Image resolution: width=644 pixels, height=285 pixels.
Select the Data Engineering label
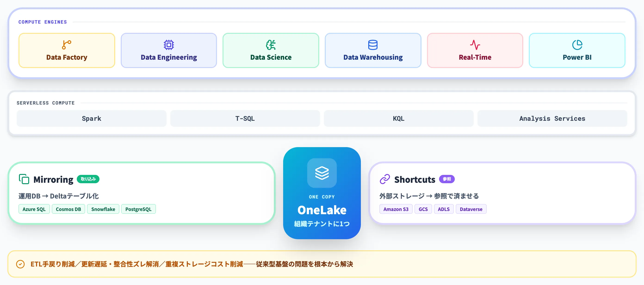pyautogui.click(x=169, y=57)
